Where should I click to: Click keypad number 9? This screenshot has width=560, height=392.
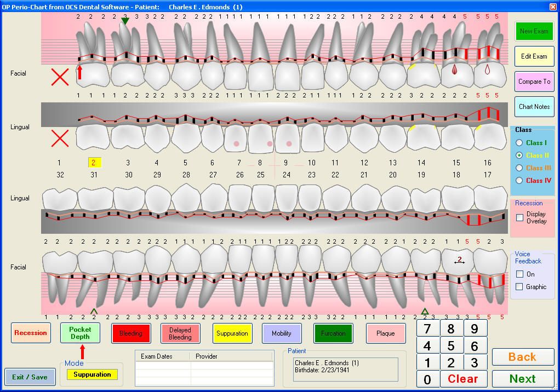click(x=475, y=328)
